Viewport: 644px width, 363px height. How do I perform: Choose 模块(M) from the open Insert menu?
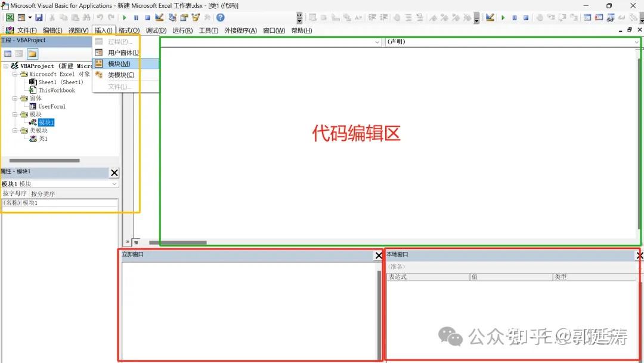pyautogui.click(x=118, y=63)
